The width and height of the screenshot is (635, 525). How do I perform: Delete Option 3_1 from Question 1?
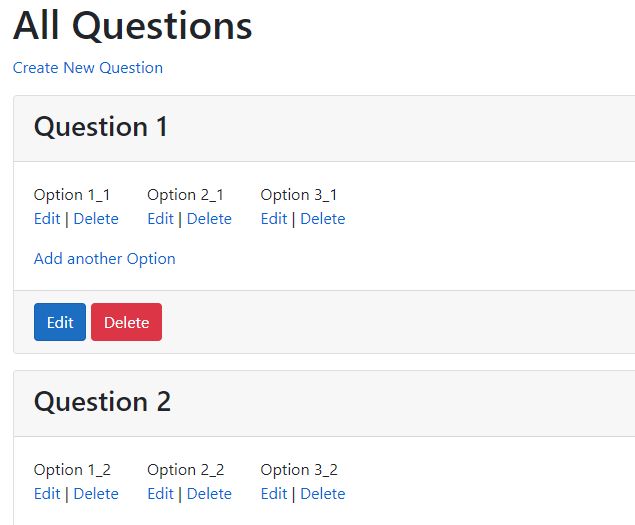[323, 219]
